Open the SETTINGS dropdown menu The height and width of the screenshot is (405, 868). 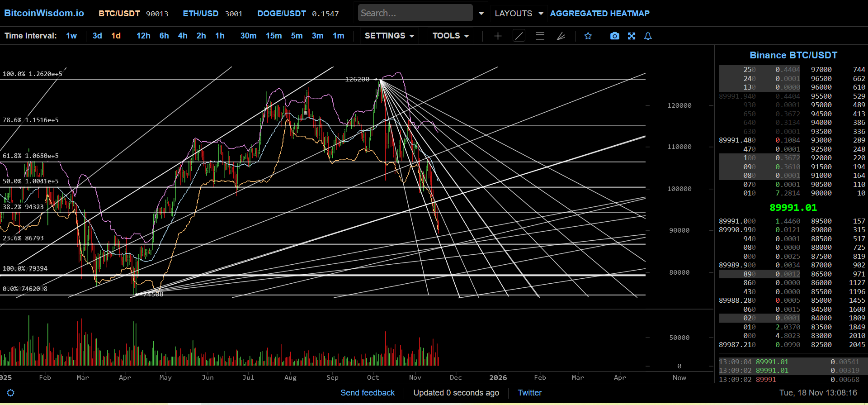point(389,36)
